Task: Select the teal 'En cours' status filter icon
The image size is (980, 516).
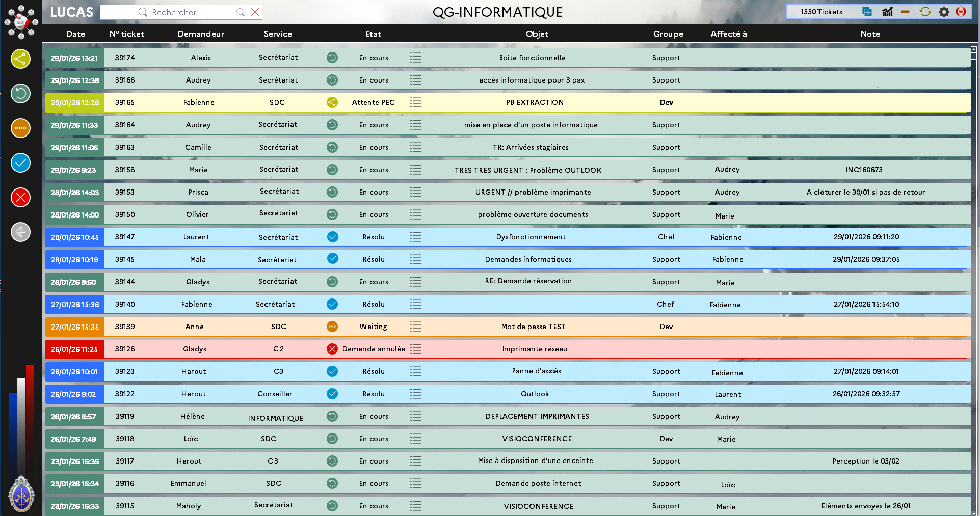Action: click(20, 94)
